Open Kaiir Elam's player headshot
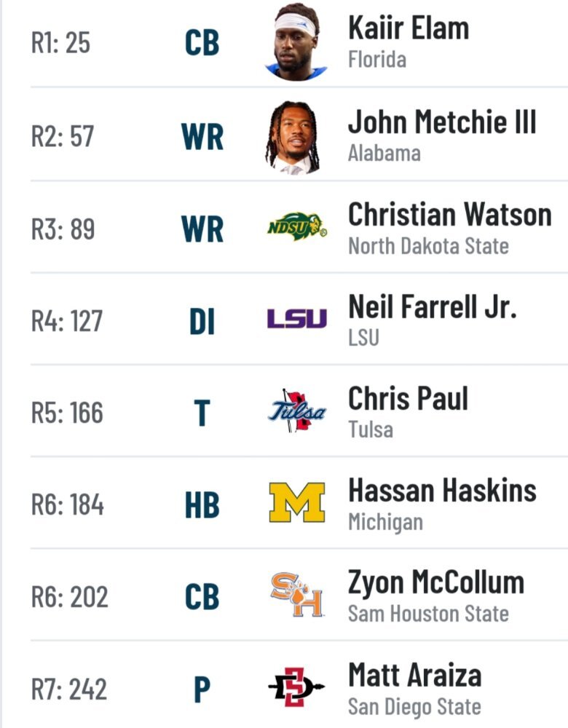The width and height of the screenshot is (568, 728). [296, 41]
